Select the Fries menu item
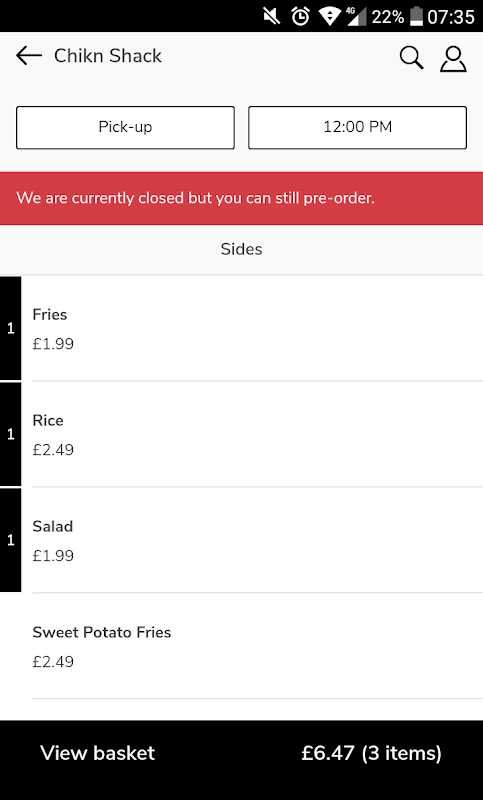483x800 pixels. coord(252,329)
